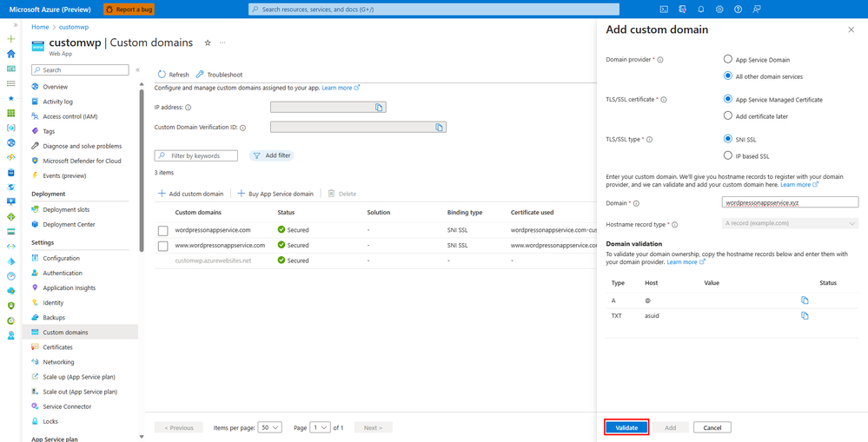This screenshot has height=442, width=868.
Task: Click the info icon beside IP address label
Action: pyautogui.click(x=189, y=108)
